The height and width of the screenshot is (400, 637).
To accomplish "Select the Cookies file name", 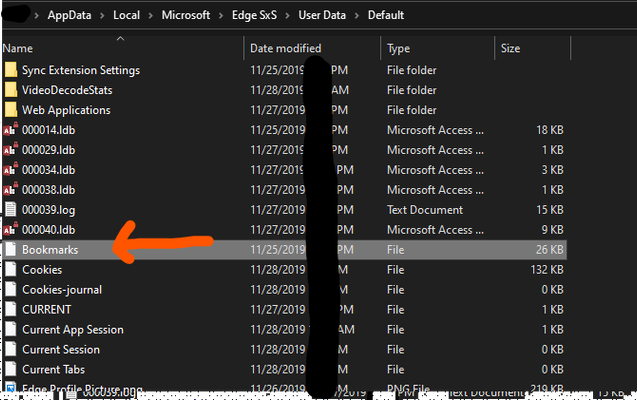I will pyautogui.click(x=42, y=270).
